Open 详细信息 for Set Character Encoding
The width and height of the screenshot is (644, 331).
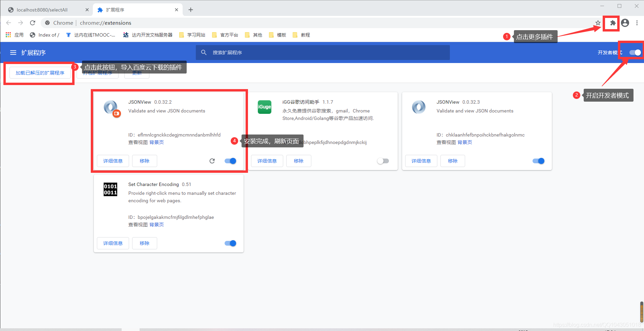click(x=113, y=243)
